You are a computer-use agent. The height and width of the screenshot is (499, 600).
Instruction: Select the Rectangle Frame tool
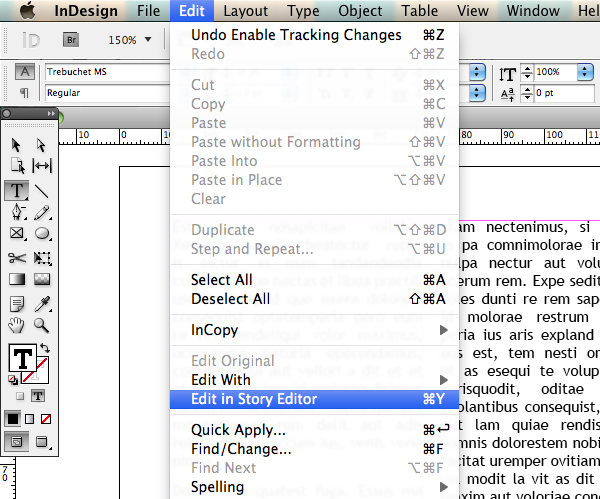pos(17,233)
